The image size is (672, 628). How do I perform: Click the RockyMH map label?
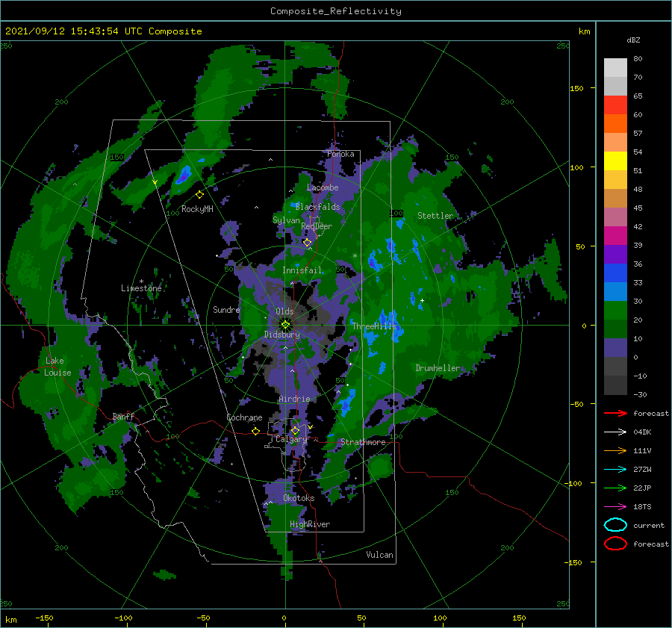point(197,209)
